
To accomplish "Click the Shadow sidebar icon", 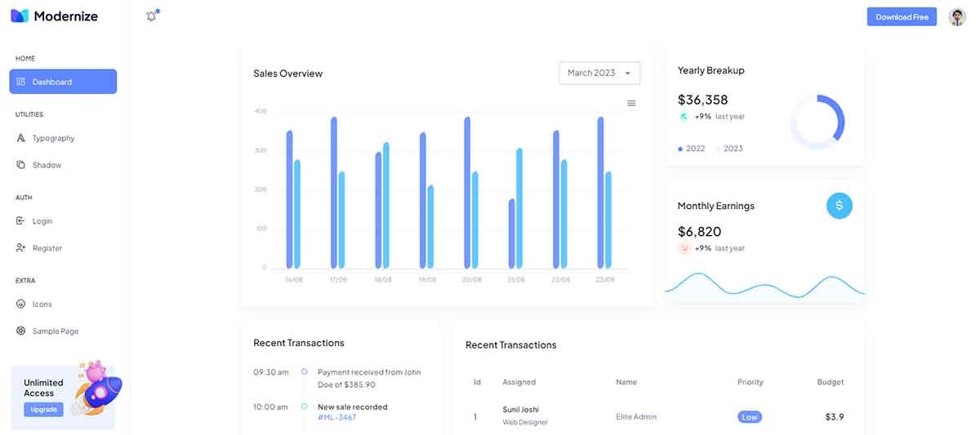I will coord(21,165).
